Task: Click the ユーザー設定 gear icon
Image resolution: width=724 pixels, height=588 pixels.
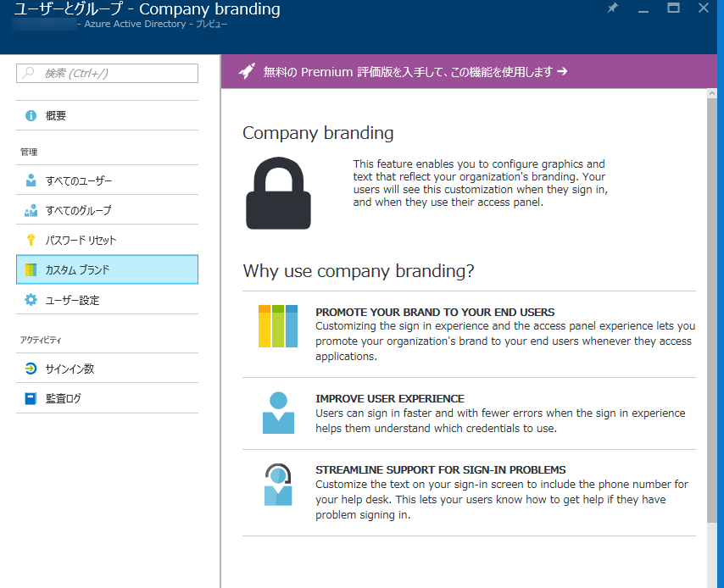Action: (31, 300)
